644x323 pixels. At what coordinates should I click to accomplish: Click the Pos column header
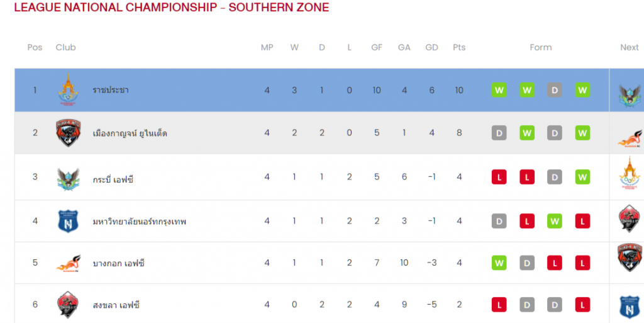click(x=35, y=47)
